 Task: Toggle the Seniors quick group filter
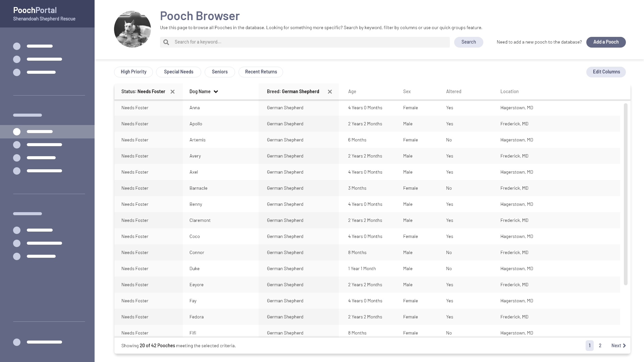[220, 72]
